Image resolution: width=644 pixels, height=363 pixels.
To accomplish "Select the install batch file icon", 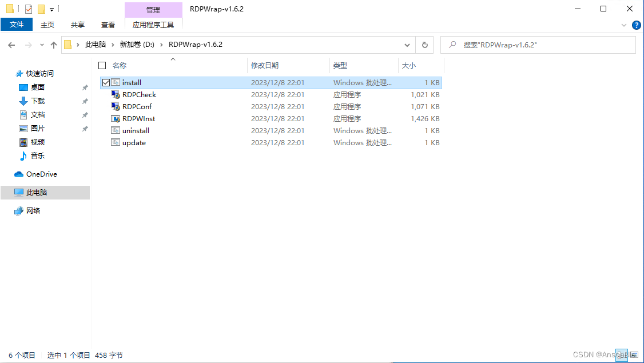I will pyautogui.click(x=116, y=82).
